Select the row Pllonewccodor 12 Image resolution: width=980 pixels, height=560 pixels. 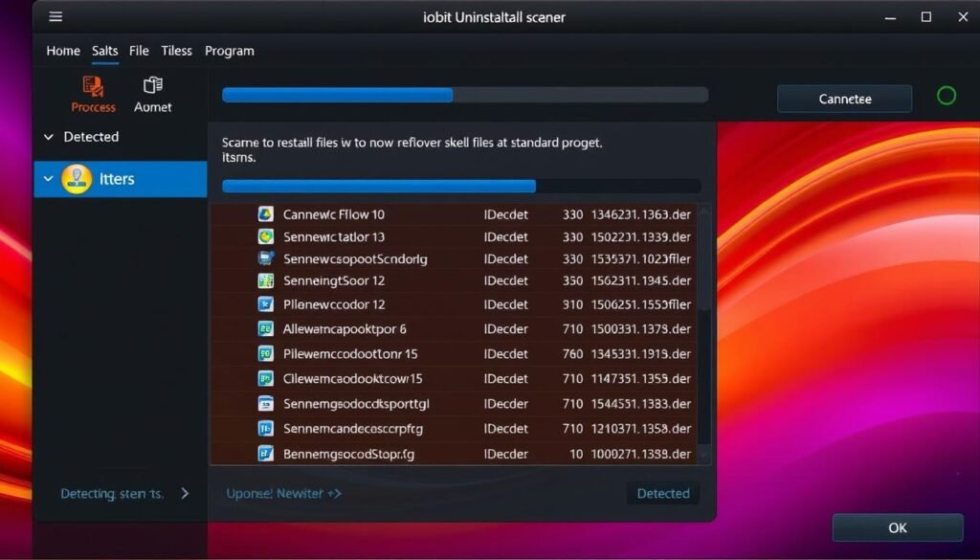tap(454, 304)
